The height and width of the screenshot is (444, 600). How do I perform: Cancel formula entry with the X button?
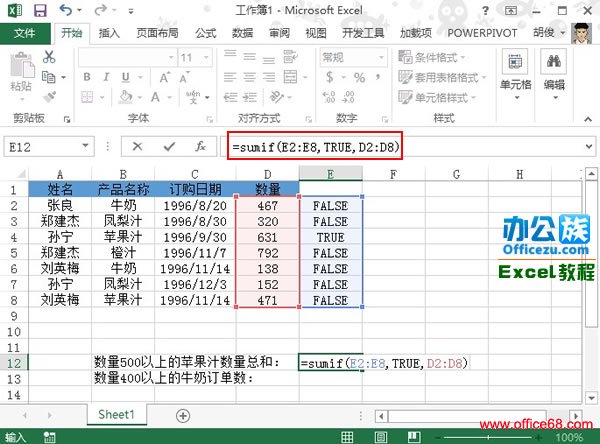pyautogui.click(x=137, y=146)
